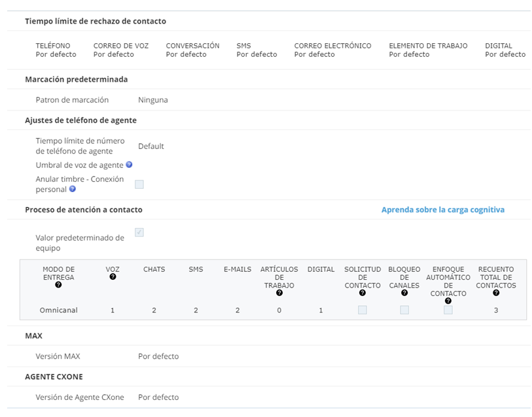Click the Omnicanal delivery mode value
Viewport: 532px width, 417px height.
(x=59, y=310)
